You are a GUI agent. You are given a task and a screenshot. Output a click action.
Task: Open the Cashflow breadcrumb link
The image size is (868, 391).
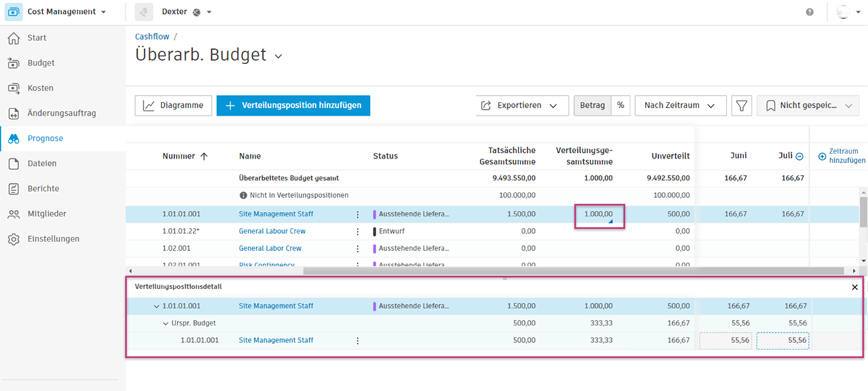tap(152, 37)
